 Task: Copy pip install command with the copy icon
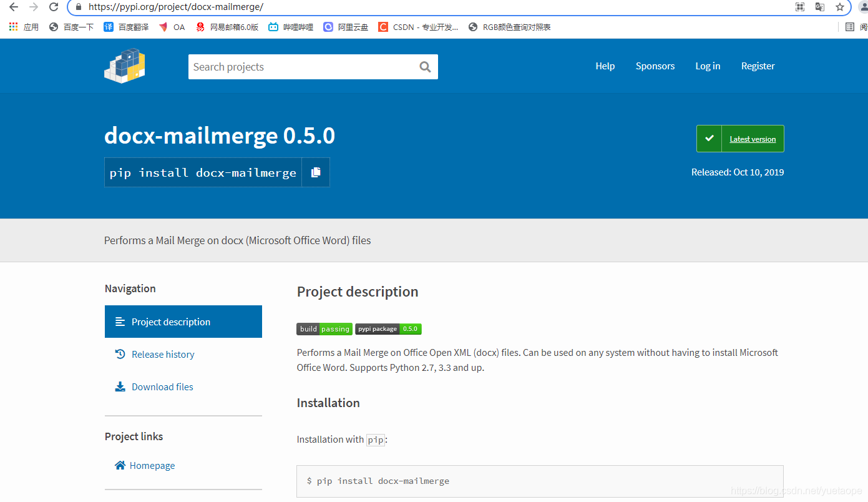316,172
